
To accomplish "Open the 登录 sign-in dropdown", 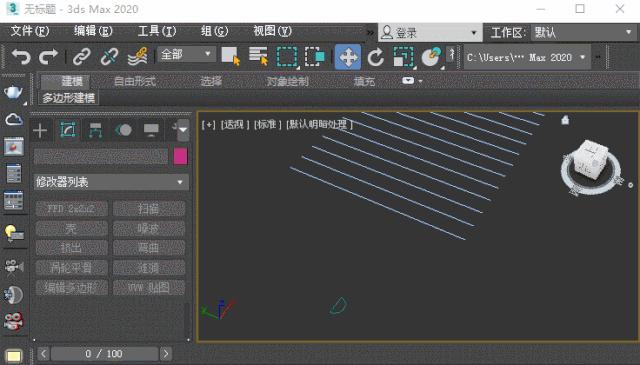I will 430,33.
